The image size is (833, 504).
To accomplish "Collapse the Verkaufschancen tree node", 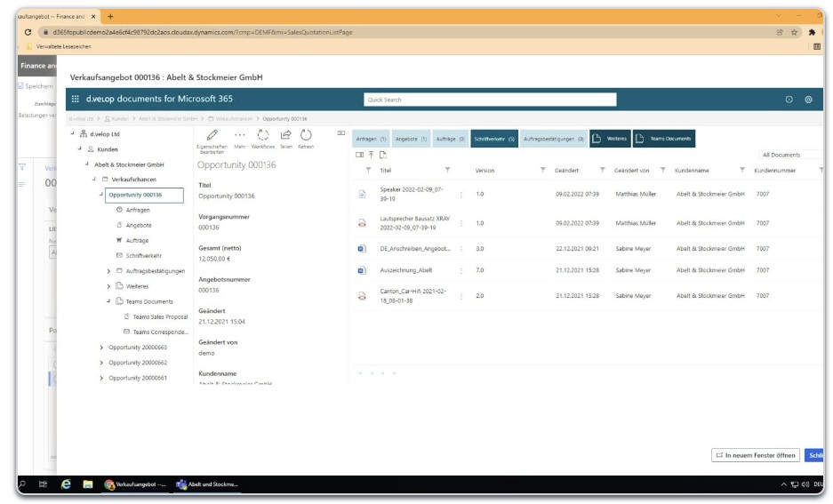I will tap(94, 179).
